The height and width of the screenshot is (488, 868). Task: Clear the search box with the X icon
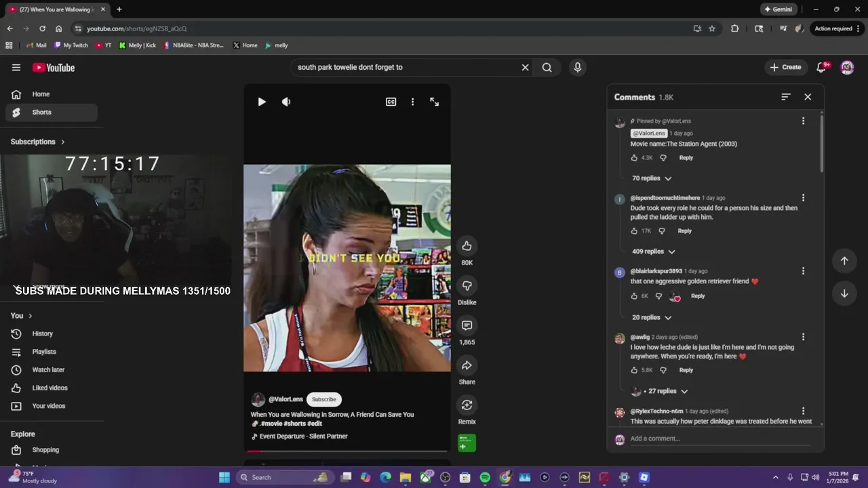click(525, 67)
